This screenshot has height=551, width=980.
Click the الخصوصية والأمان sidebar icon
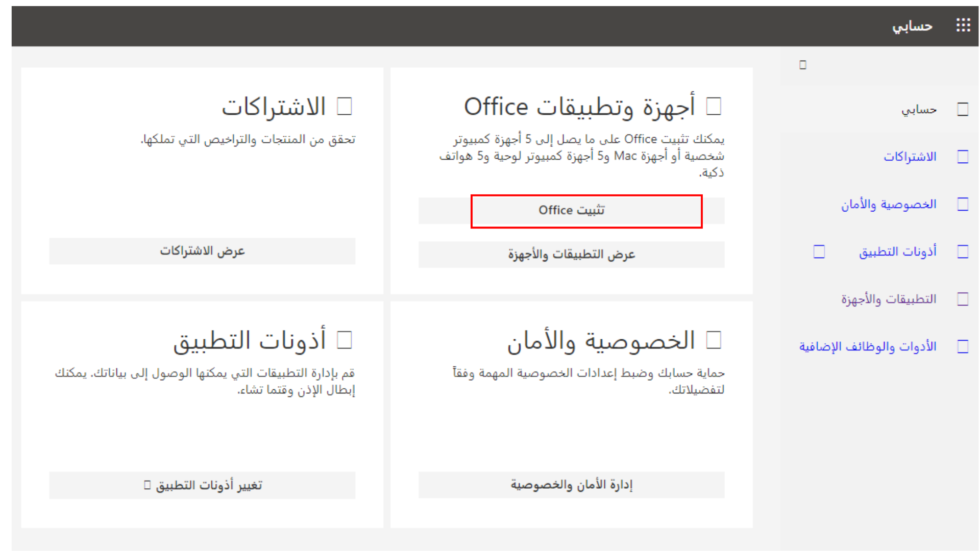[x=963, y=204]
